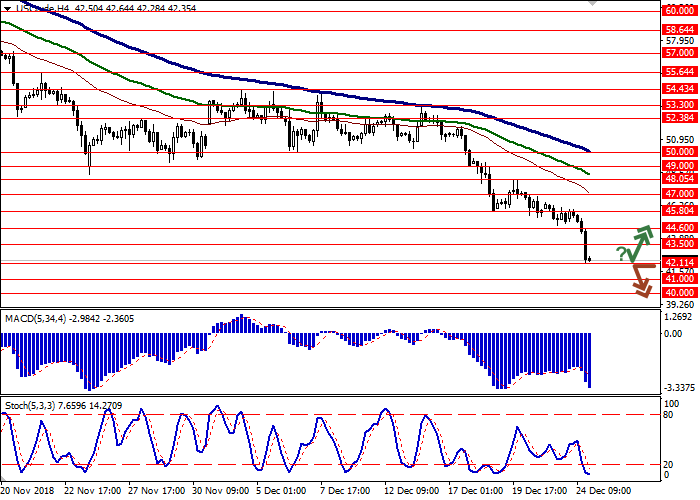Select the 55.644 price level label
Viewport: 700px width, 500px height.
click(678, 72)
